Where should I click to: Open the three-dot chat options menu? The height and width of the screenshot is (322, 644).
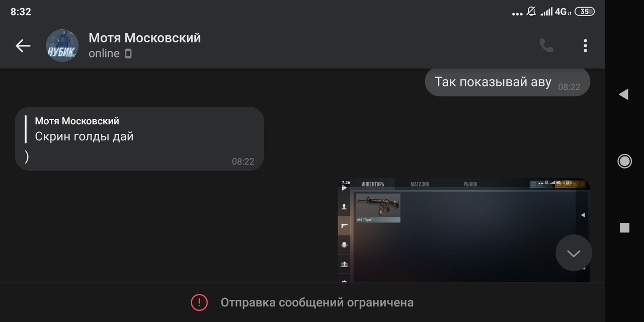585,46
